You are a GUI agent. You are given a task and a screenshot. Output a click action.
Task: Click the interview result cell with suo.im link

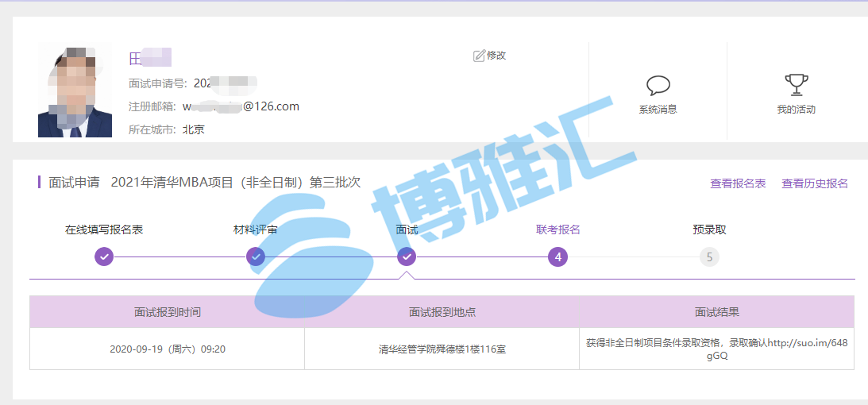coord(717,349)
